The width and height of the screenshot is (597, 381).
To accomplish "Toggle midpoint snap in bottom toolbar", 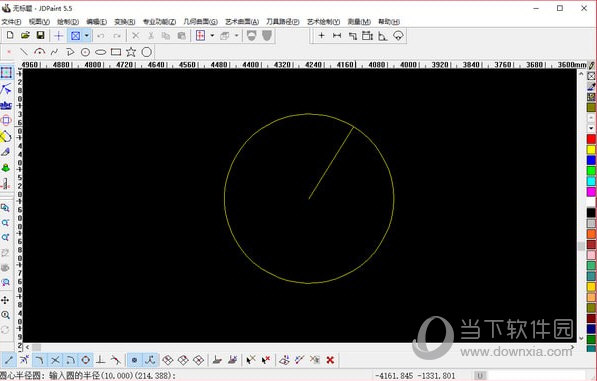I will pyautogui.click(x=24, y=360).
